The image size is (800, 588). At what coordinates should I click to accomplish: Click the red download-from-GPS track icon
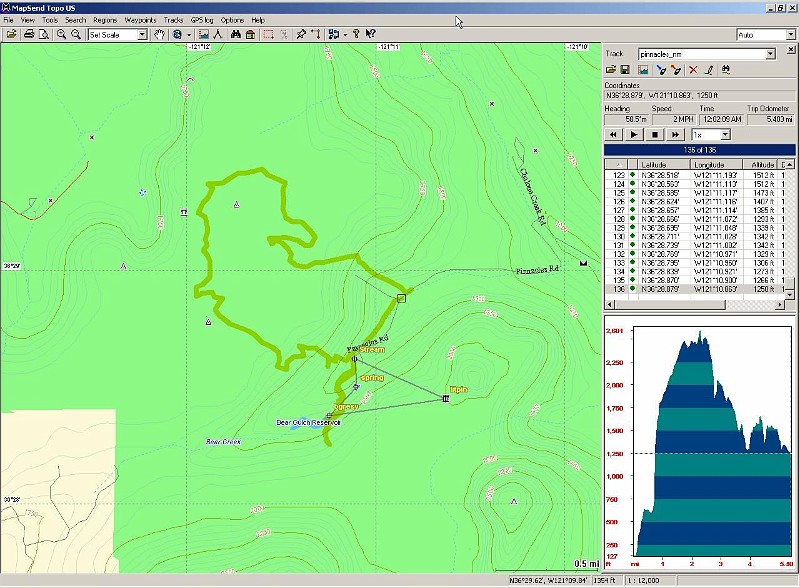pos(676,69)
